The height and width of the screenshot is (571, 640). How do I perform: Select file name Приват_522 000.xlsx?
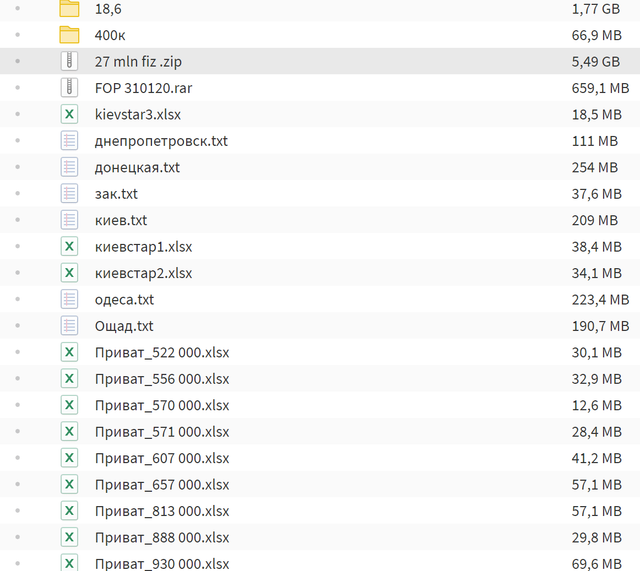click(x=162, y=353)
